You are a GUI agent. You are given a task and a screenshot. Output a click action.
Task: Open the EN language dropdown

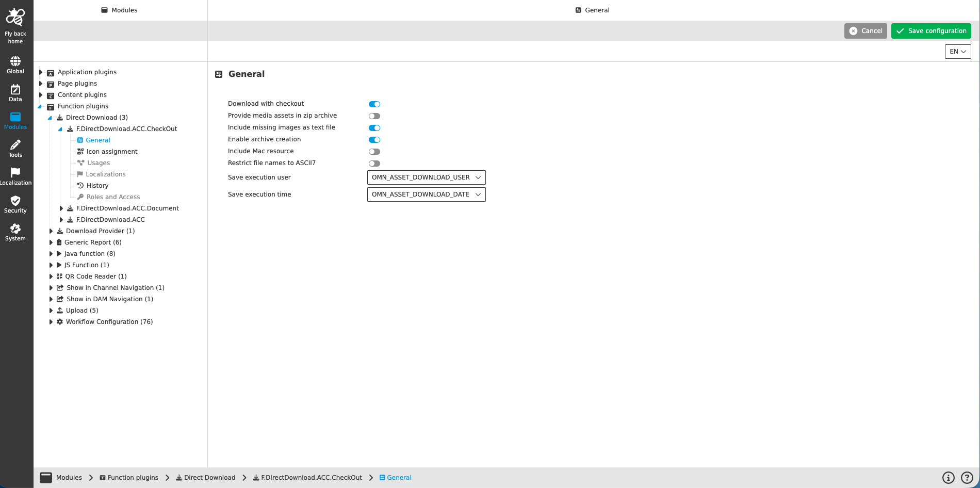point(957,52)
